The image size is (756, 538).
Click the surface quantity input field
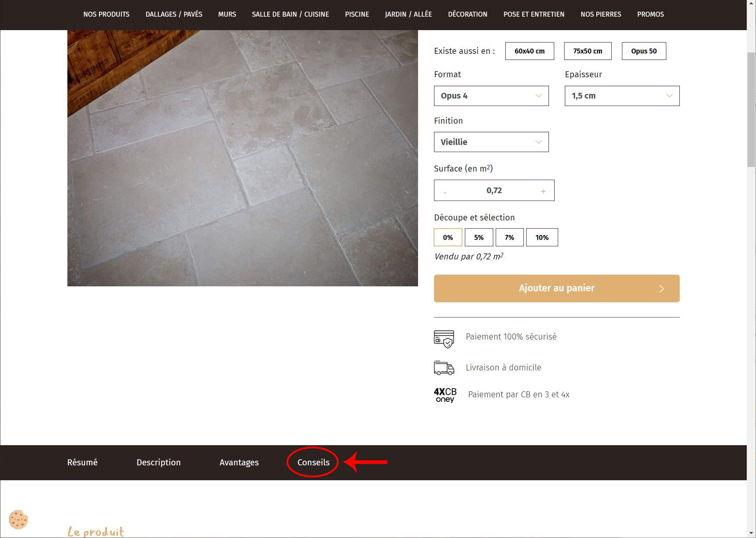pos(494,191)
